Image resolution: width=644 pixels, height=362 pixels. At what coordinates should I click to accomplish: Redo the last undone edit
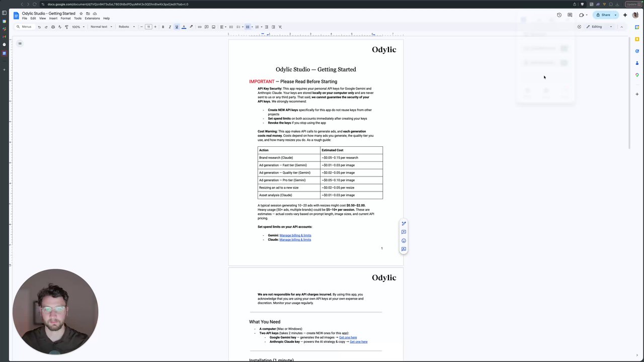click(46, 27)
